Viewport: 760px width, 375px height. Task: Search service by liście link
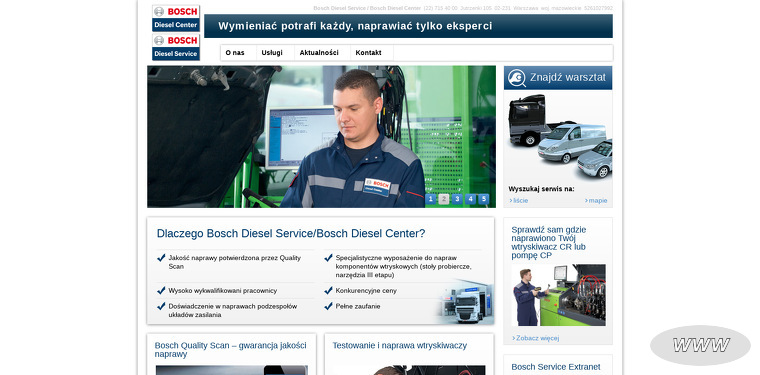[519, 201]
